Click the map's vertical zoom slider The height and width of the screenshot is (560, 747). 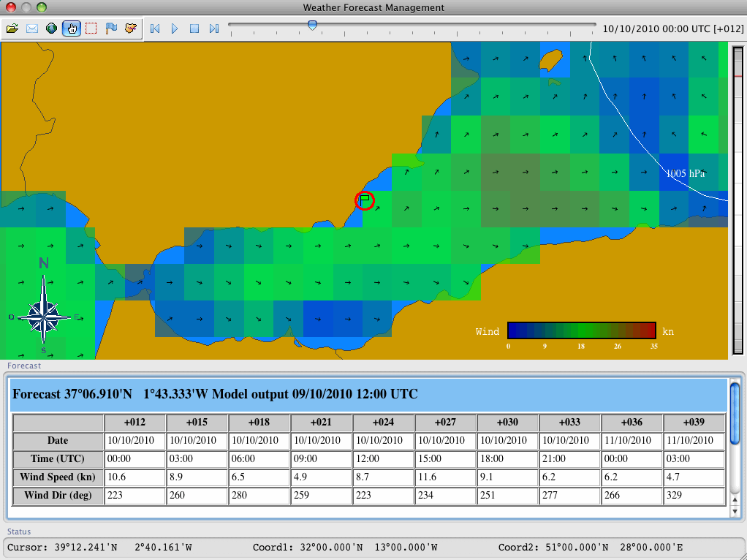coord(738,200)
